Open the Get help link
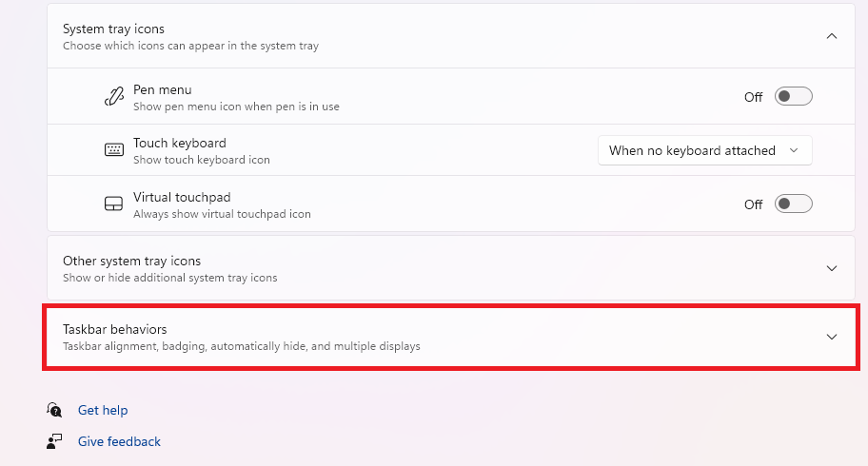Image resolution: width=868 pixels, height=466 pixels. coord(103,410)
